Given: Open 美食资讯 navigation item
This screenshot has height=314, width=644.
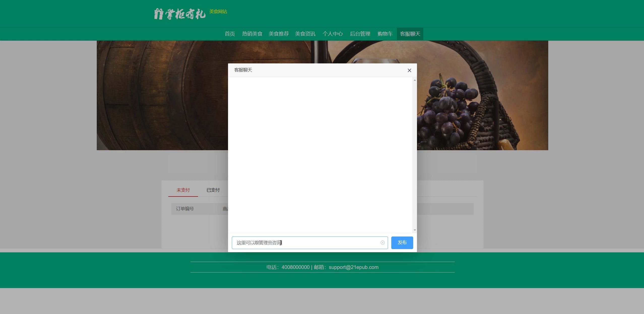Looking at the screenshot, I should pyautogui.click(x=305, y=34).
